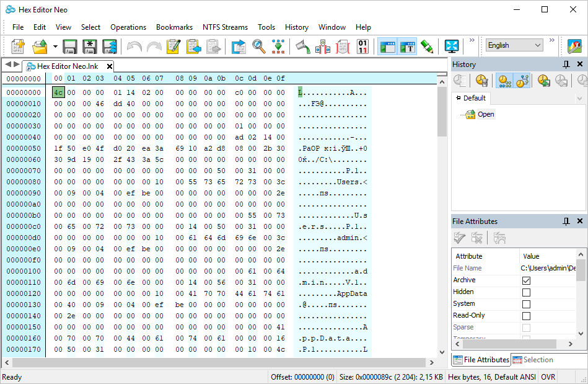This screenshot has height=384, width=588.
Task: Click the binary 0111 bits icon
Action: coord(362,47)
